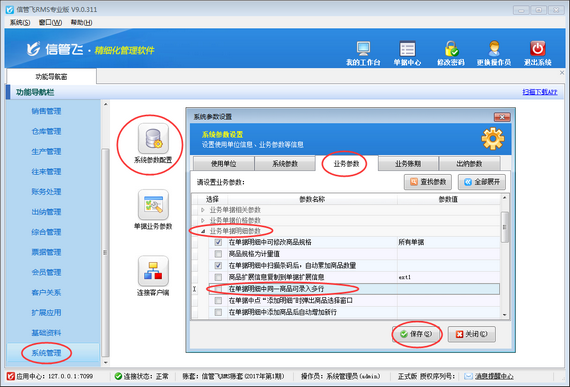This screenshot has width=570, height=387.
Task: Uncheck 在单据明细中可修改商品规格 checkbox
Action: point(218,242)
